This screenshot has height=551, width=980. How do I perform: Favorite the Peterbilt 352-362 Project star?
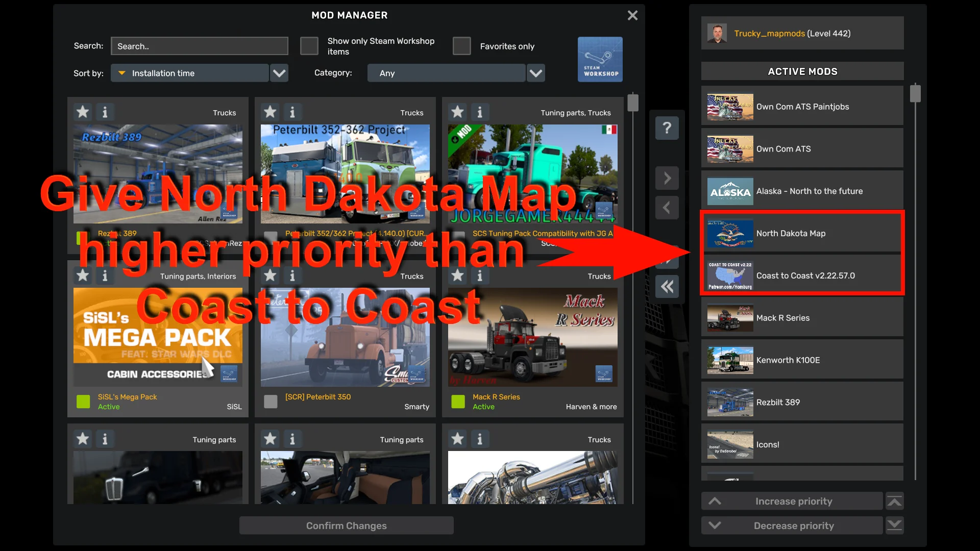[x=270, y=112]
